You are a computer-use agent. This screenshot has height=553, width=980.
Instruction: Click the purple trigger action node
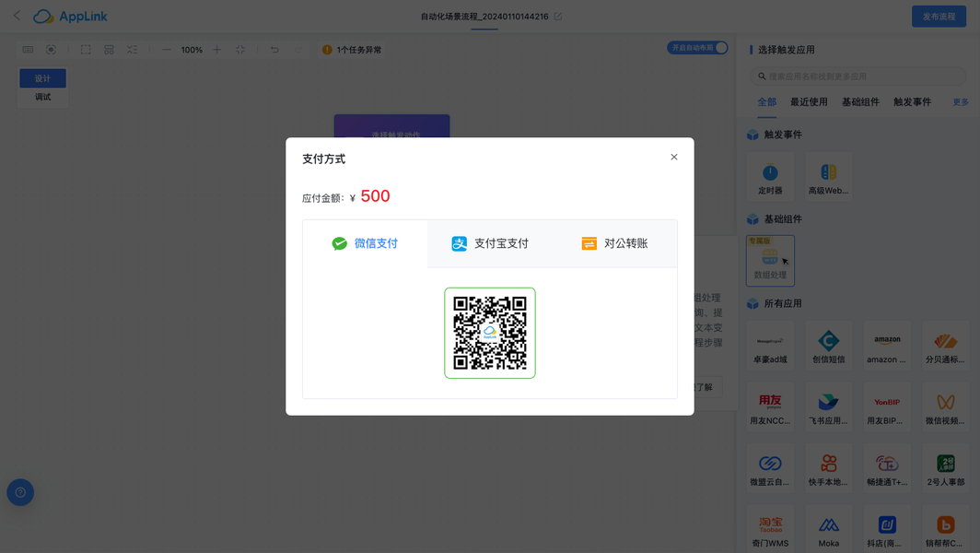391,125
